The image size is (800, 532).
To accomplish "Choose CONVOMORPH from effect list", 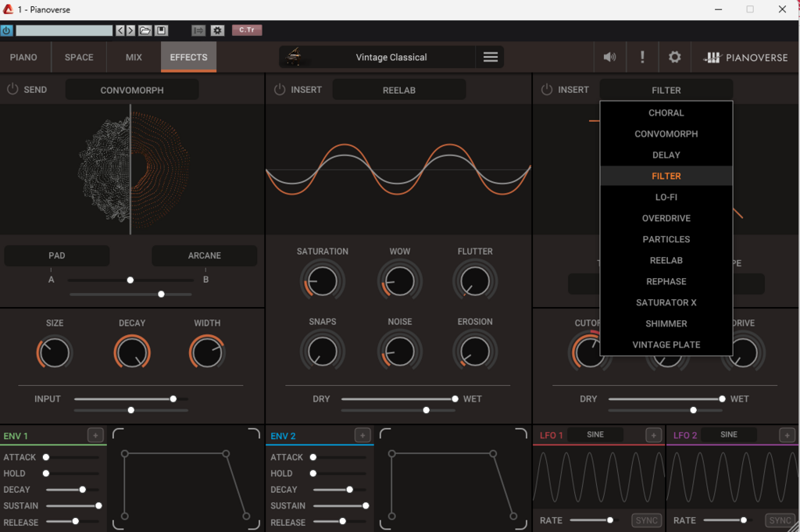I will 666,134.
